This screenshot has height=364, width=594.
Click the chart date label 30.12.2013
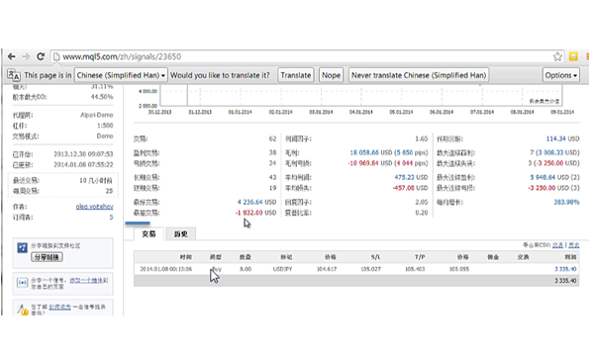[159, 112]
